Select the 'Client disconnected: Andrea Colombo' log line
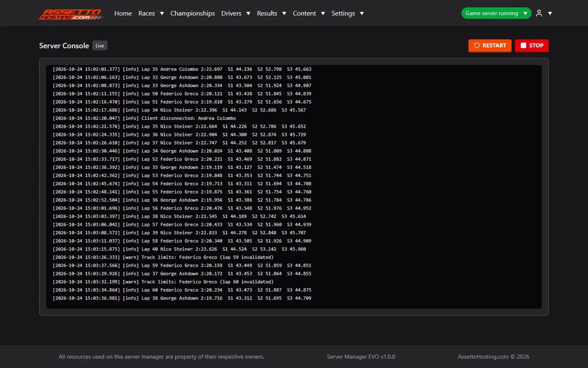This screenshot has width=588, height=368. click(x=144, y=118)
